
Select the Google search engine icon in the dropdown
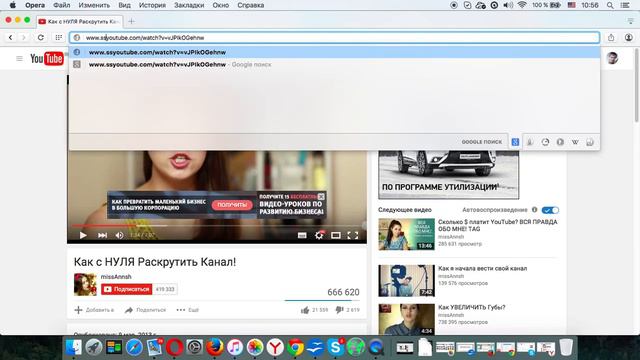(x=515, y=142)
